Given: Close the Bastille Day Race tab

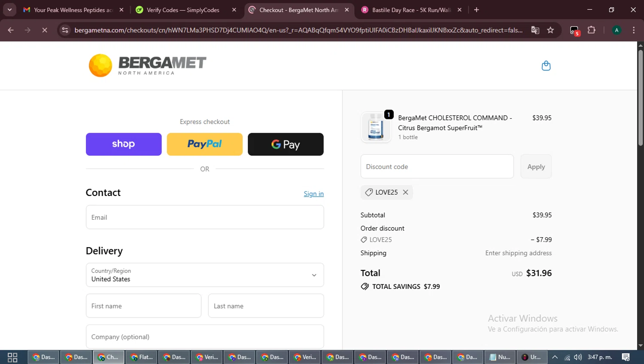Looking at the screenshot, I should pos(459,10).
